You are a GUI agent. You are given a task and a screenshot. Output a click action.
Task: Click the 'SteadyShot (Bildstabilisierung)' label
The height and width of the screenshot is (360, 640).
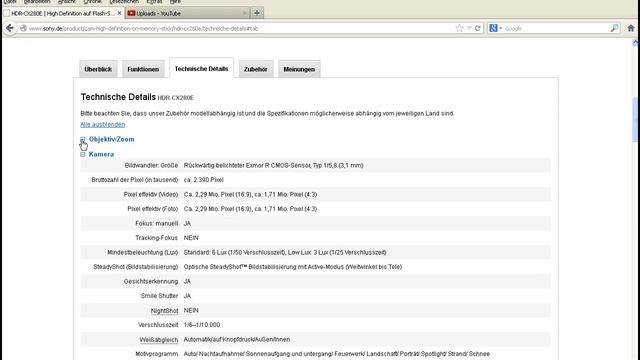[x=136, y=267]
